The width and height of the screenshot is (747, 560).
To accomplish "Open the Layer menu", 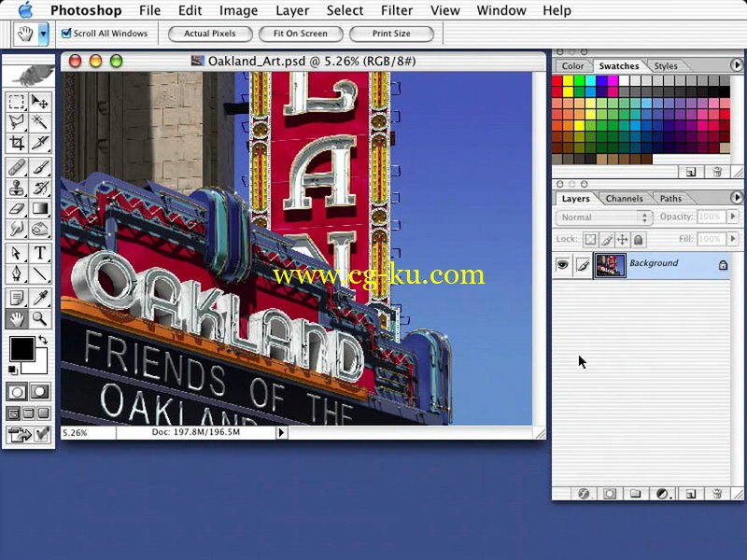I will click(x=291, y=10).
